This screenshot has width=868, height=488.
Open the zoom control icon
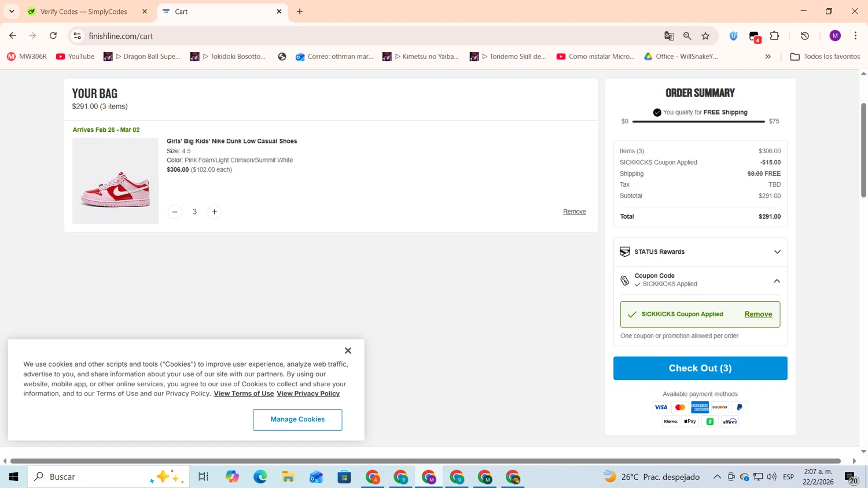(687, 36)
